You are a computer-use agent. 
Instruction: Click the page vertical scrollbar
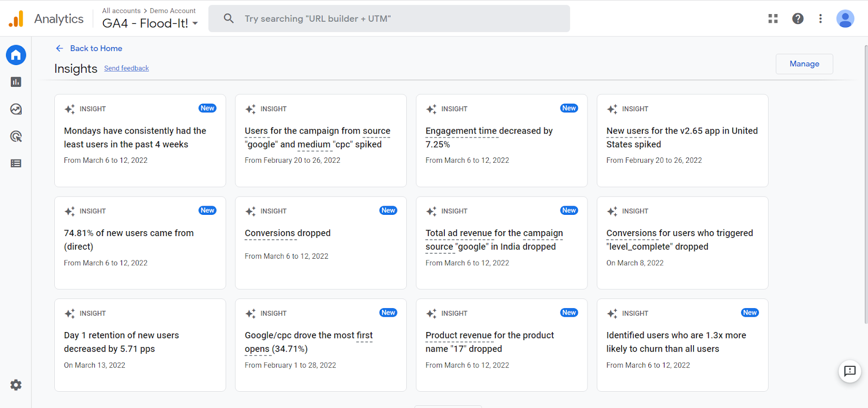865,184
